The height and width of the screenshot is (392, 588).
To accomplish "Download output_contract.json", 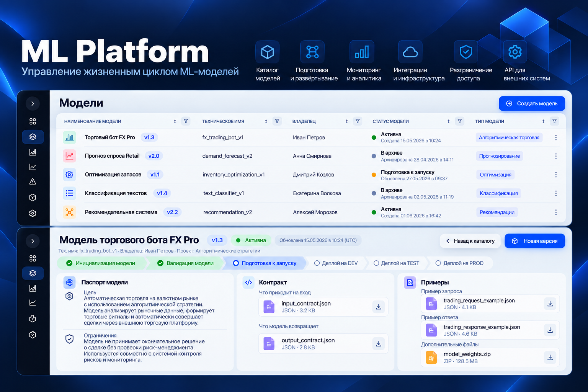I will tap(378, 344).
